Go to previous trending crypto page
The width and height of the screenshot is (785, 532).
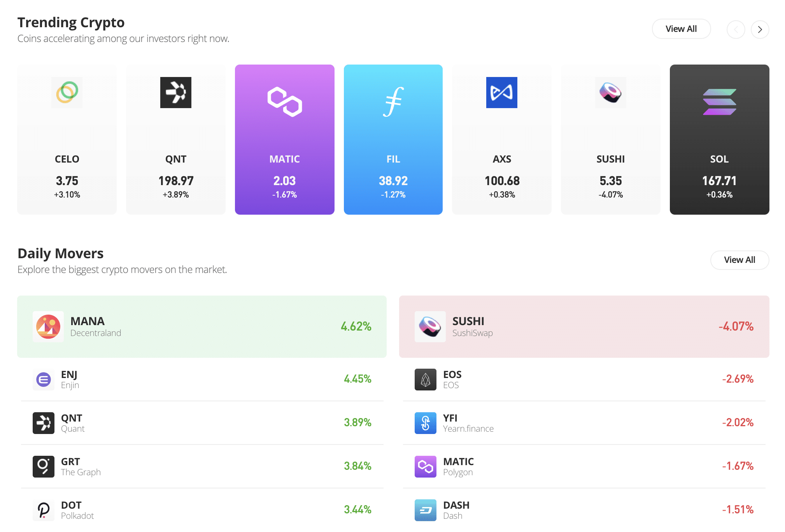click(x=736, y=30)
